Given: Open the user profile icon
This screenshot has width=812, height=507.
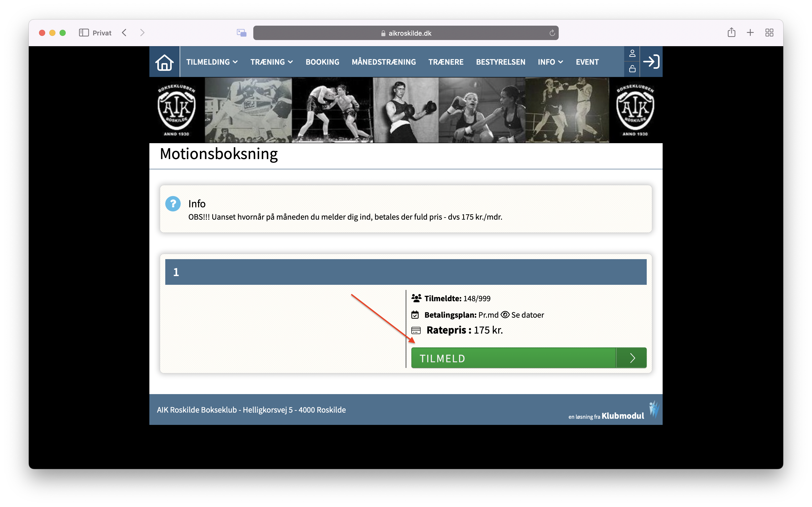Looking at the screenshot, I should 632,54.
